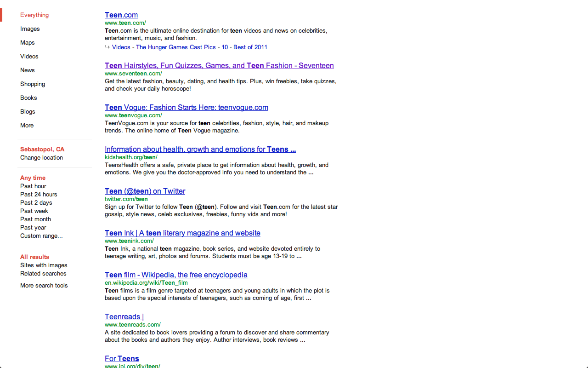Click www.teenvogue.com/ green URL
This screenshot has width=588, height=368.
point(133,115)
